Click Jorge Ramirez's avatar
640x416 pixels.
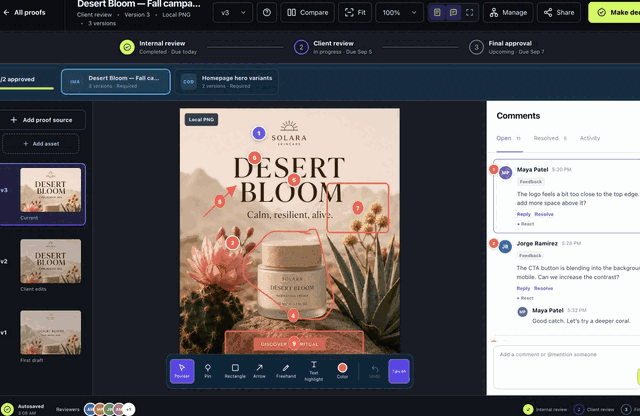pyautogui.click(x=505, y=247)
